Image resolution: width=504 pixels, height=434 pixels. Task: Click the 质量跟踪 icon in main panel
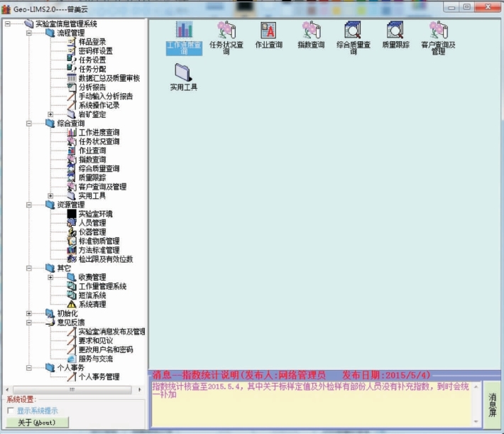click(x=395, y=31)
